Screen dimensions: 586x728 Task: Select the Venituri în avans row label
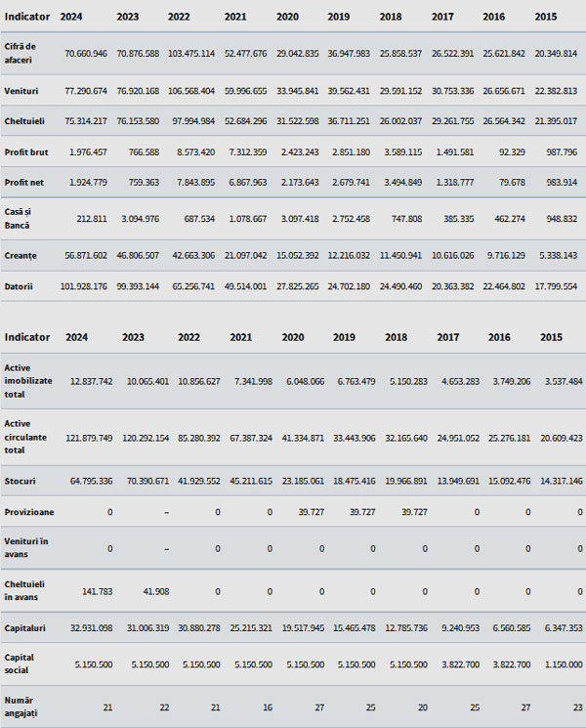[26, 547]
